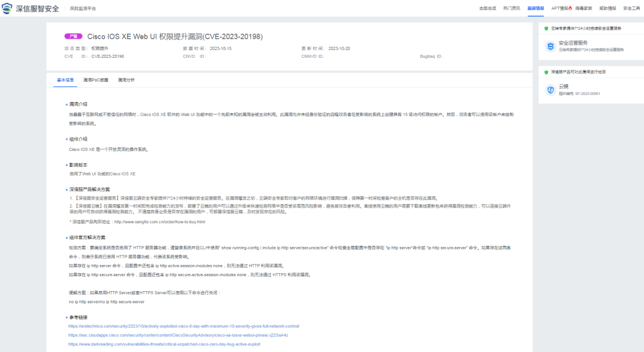The width and height of the screenshot is (644, 352).
Task: Click the vulnerability title Cisco IOS XE Web UI
Action: tap(175, 36)
